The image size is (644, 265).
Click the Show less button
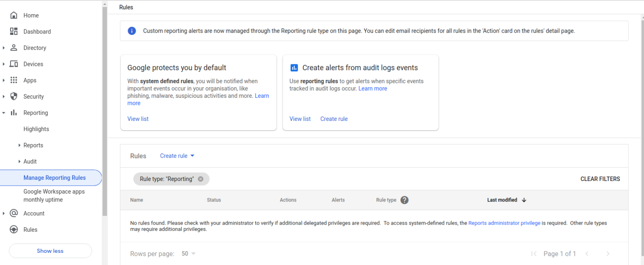point(50,251)
